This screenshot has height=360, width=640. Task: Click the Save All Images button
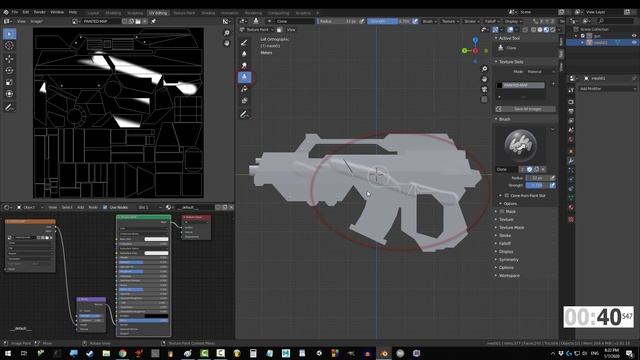pyautogui.click(x=525, y=109)
